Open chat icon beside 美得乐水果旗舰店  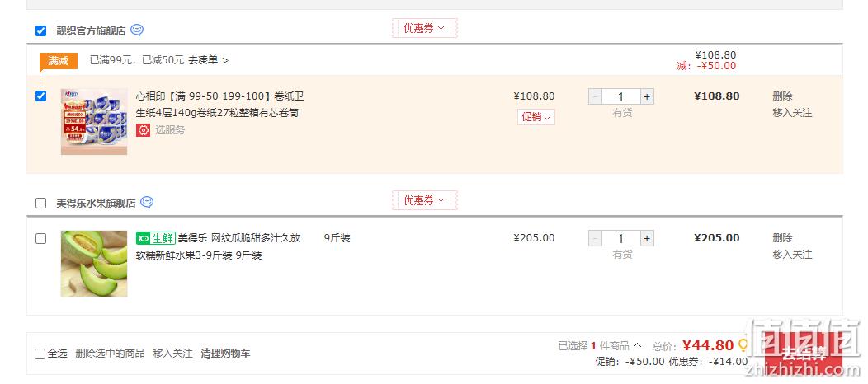tap(147, 202)
